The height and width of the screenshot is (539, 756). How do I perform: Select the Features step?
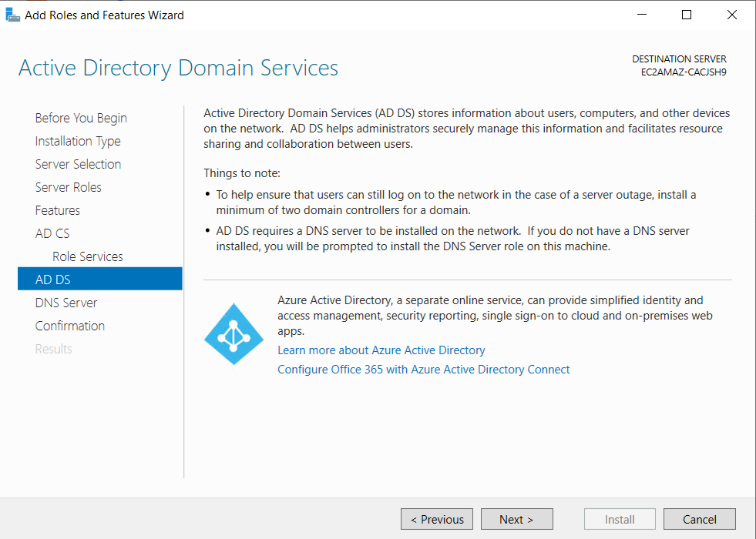pyautogui.click(x=57, y=210)
